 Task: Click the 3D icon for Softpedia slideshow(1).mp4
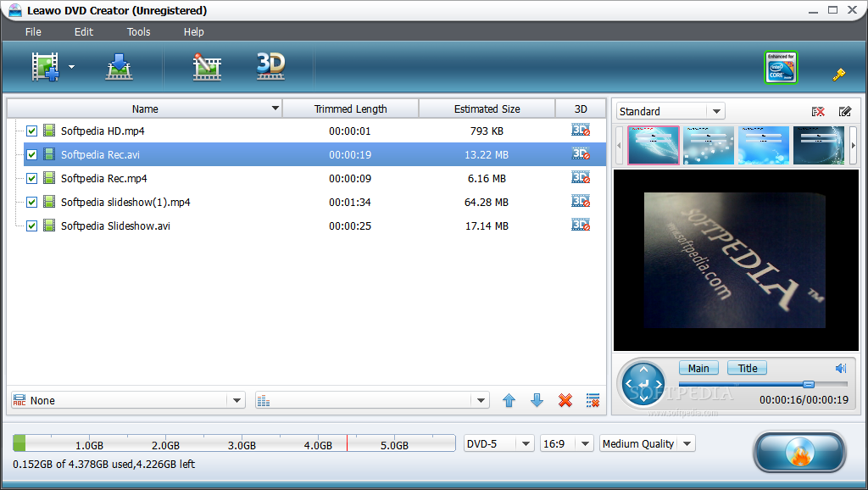point(581,202)
